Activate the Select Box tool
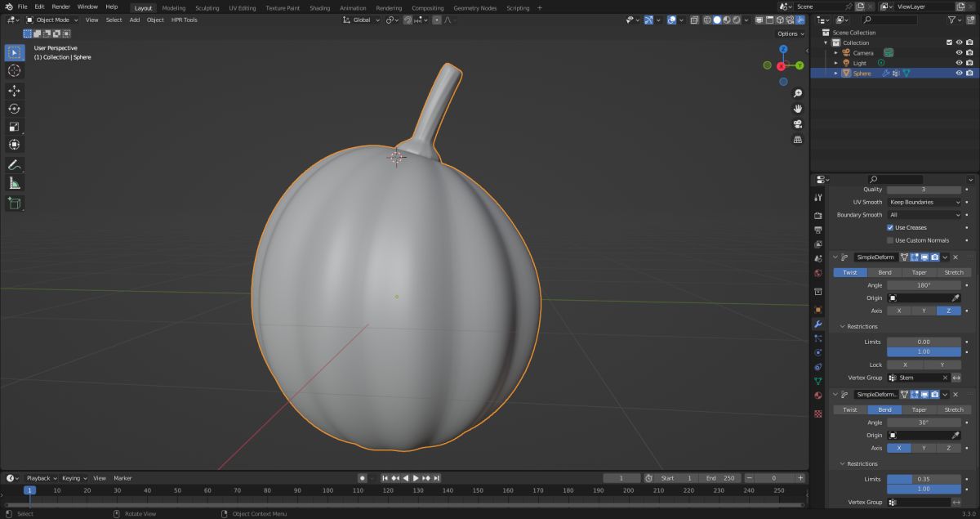Viewport: 980px width, 519px height. pos(14,53)
